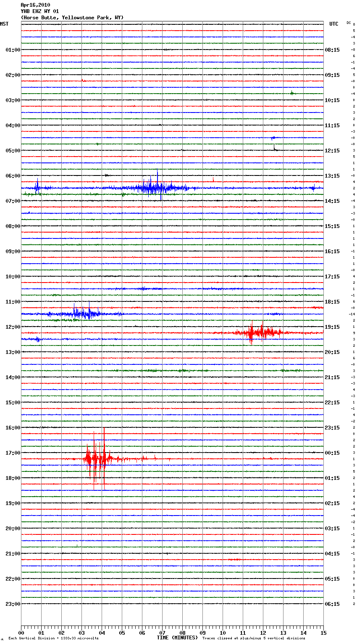Select the 06:00 MST time label

coord(13,176)
